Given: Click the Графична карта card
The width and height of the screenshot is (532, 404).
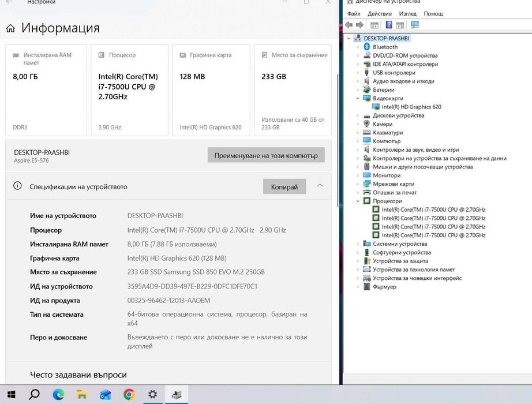Looking at the screenshot, I should (x=211, y=90).
